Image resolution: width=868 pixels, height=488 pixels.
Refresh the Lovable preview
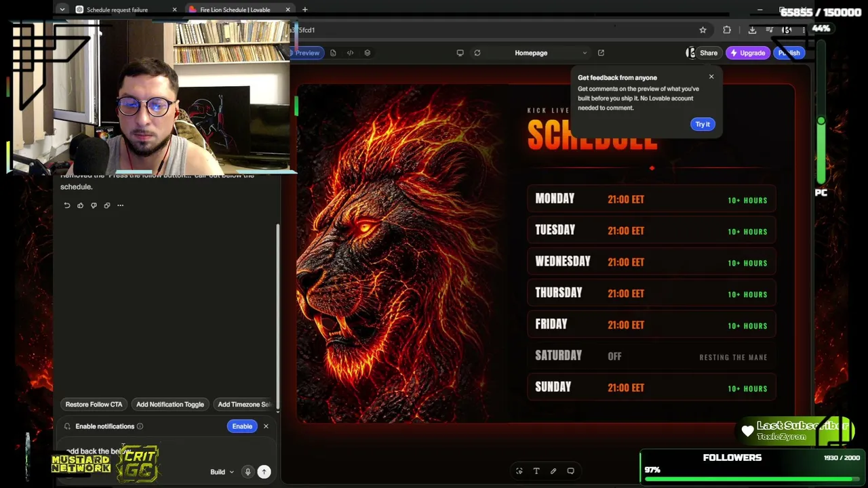pos(477,53)
